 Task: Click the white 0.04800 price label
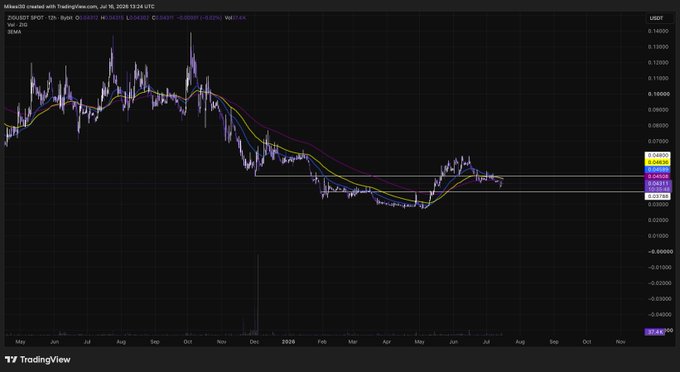657,155
